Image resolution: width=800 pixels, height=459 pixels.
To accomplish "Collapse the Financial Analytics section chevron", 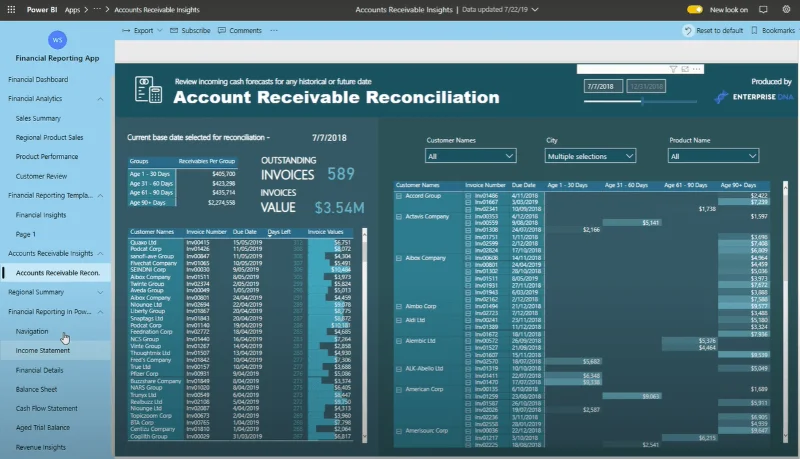I will click(x=101, y=99).
